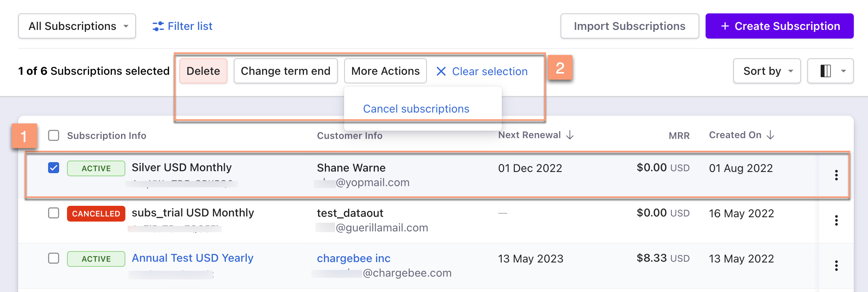Sort by Created On arrow icon
This screenshot has width=868, height=292.
[771, 135]
